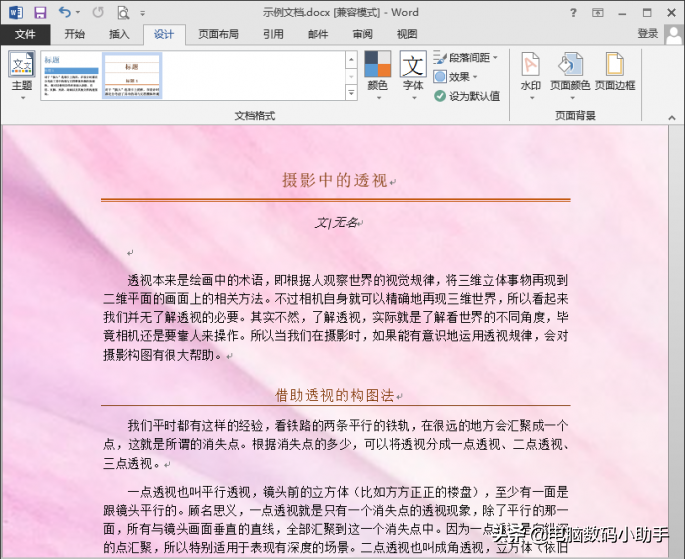Click the heading 借助透视的构图法
Image resolution: width=685 pixels, height=559 pixels.
point(335,395)
